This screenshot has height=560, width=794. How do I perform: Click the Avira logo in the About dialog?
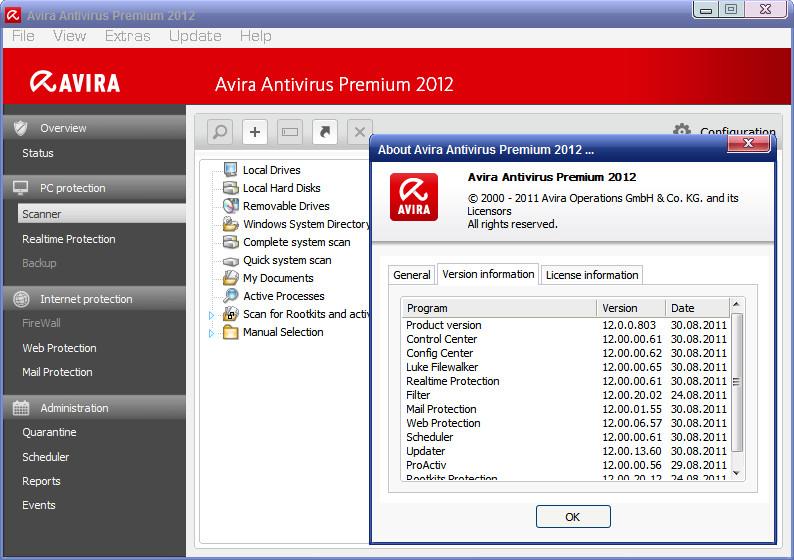point(414,197)
